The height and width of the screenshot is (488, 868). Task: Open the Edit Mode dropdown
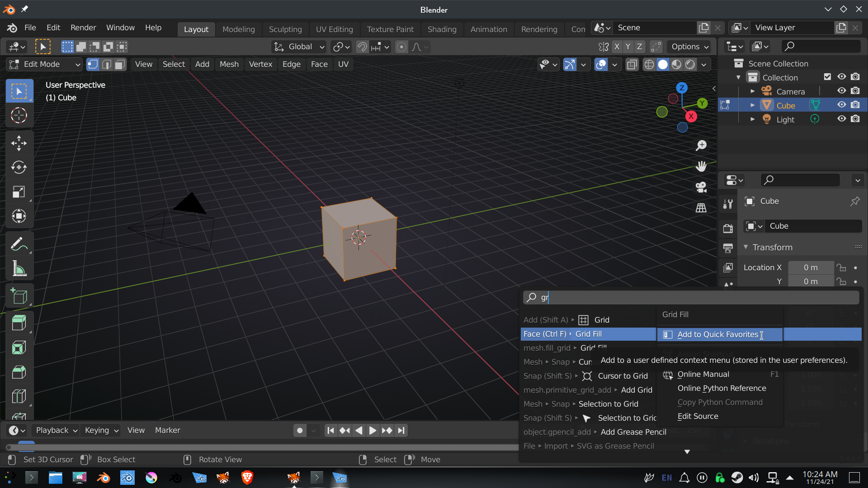tap(44, 65)
